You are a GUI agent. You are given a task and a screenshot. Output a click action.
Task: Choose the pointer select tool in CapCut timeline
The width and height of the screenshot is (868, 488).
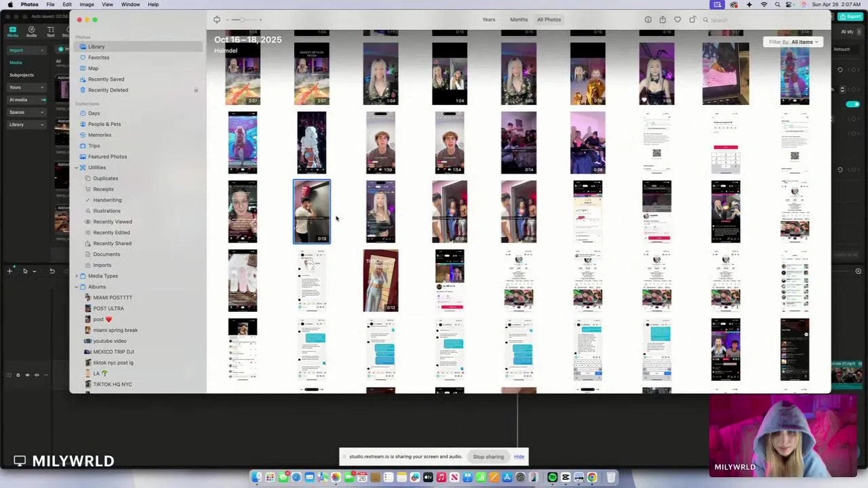coord(25,271)
